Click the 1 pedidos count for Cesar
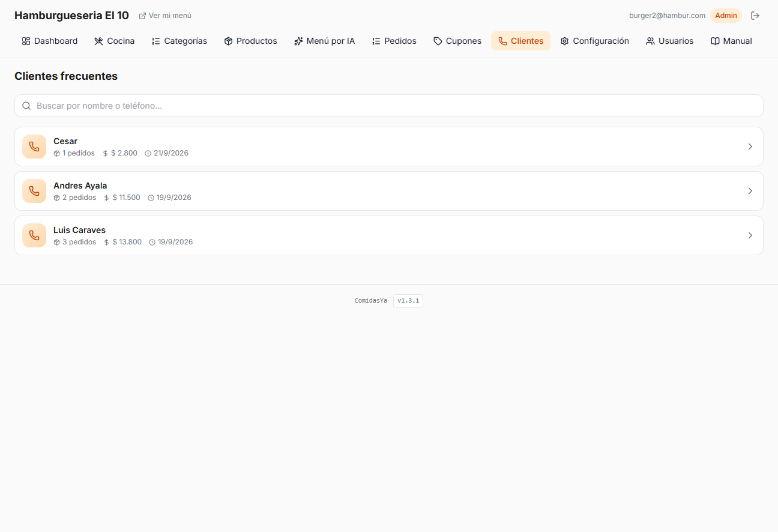Image resolution: width=778 pixels, height=532 pixels. pyautogui.click(x=74, y=153)
